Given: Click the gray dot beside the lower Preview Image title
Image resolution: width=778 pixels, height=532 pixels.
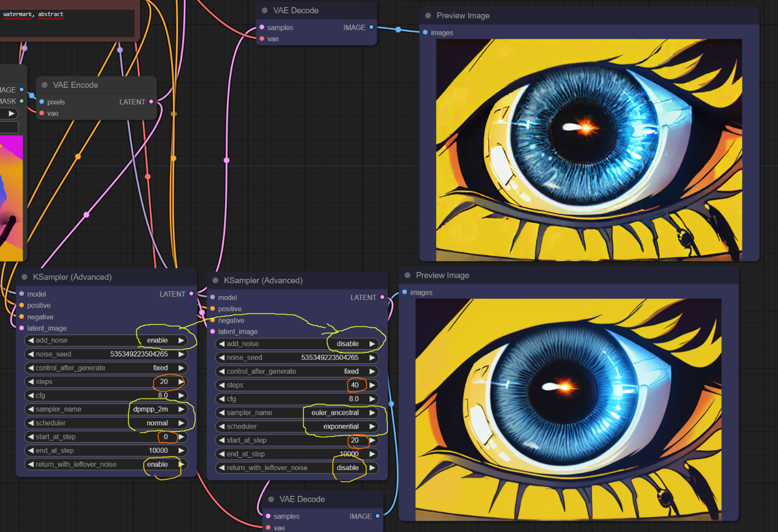Looking at the screenshot, I should (x=408, y=275).
